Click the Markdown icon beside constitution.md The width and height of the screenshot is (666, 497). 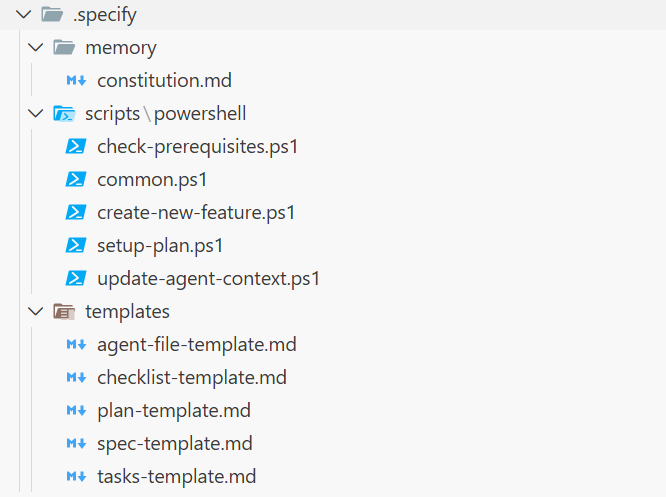pyautogui.click(x=76, y=81)
